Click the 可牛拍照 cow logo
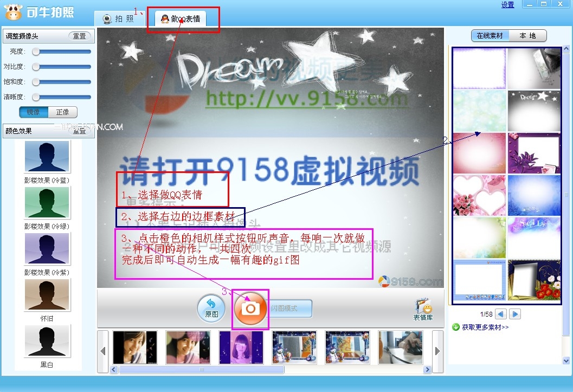 click(x=14, y=12)
